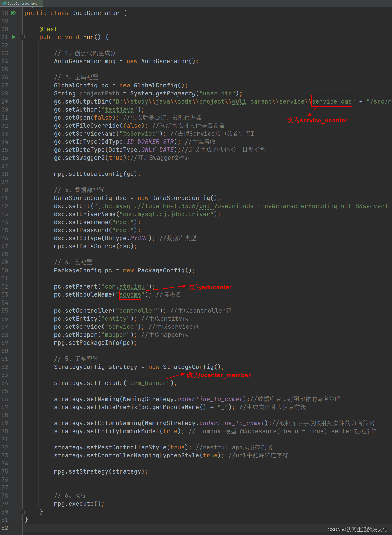Screen dimensions: 392x535
Task: Click the "testjava" author string
Action: [x=119, y=109]
